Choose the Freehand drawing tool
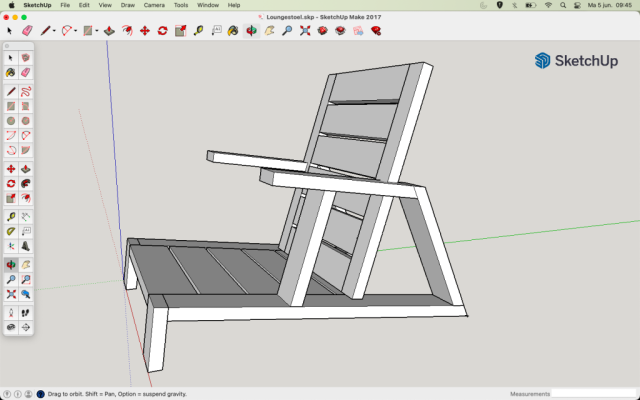This screenshot has height=400, width=640. click(x=25, y=91)
